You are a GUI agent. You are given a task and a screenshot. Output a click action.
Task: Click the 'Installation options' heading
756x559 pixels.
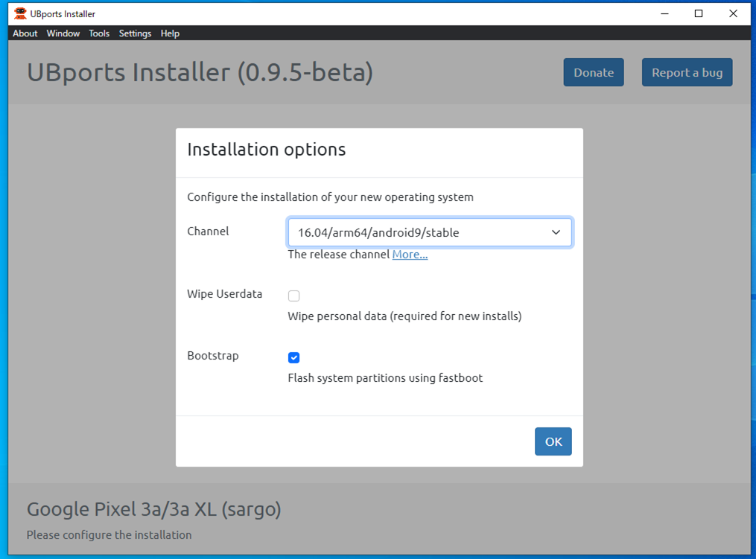(x=266, y=150)
